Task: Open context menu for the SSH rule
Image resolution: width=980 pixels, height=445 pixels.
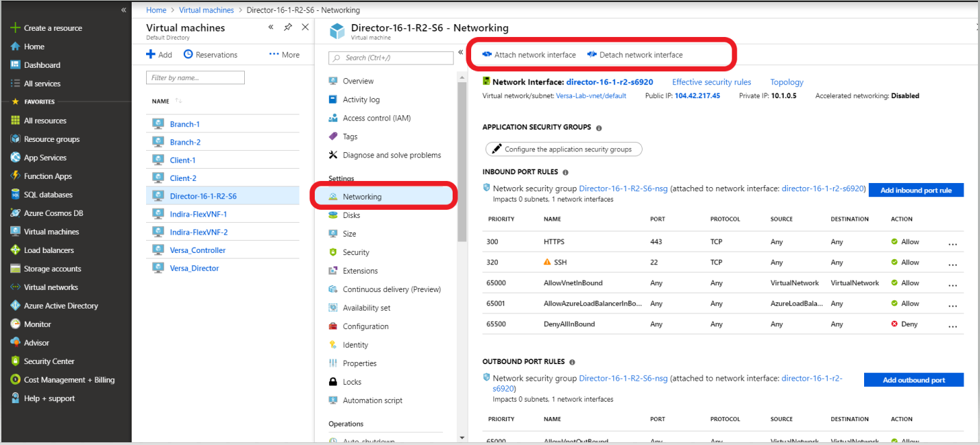Action: tap(953, 263)
